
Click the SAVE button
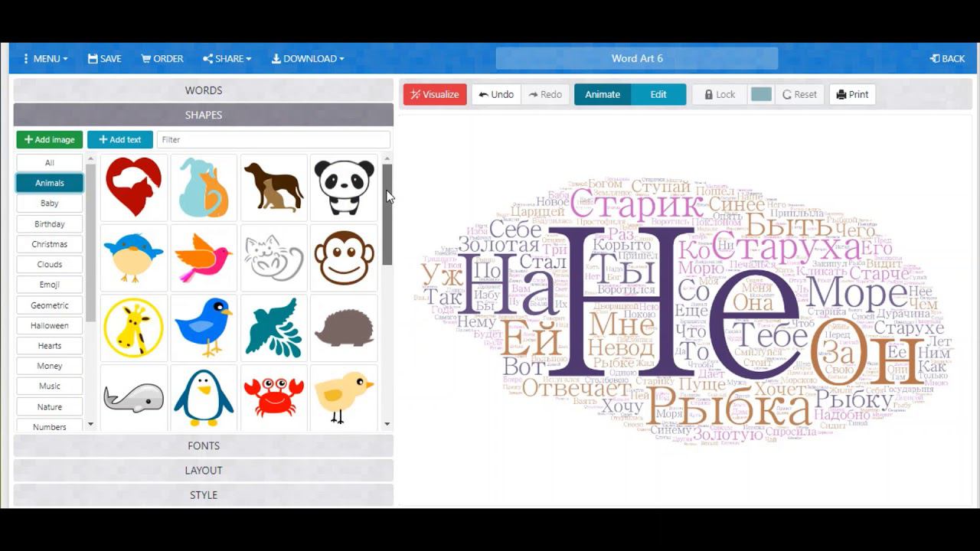point(105,58)
